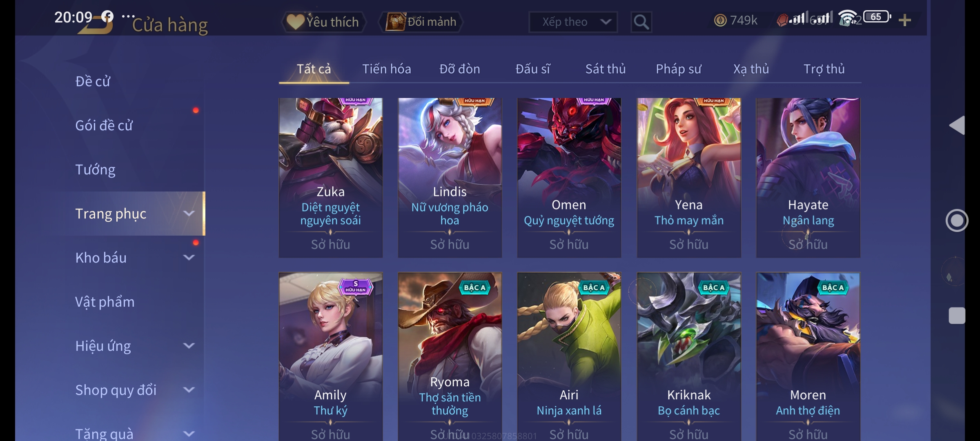Screen dimensions: 980x441
Task: Open the Tướng sidebar section
Action: pos(95,169)
